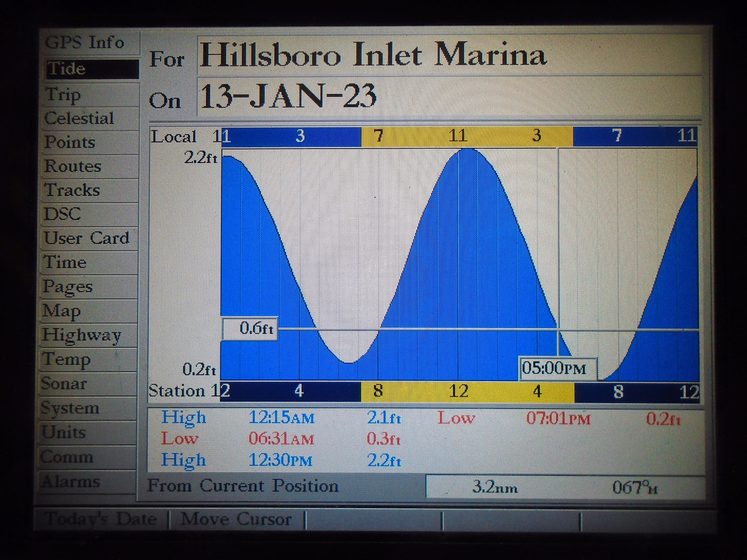Viewport: 747px width, 560px height.
Task: Click the 0.3ft low tide value
Action: click(384, 439)
